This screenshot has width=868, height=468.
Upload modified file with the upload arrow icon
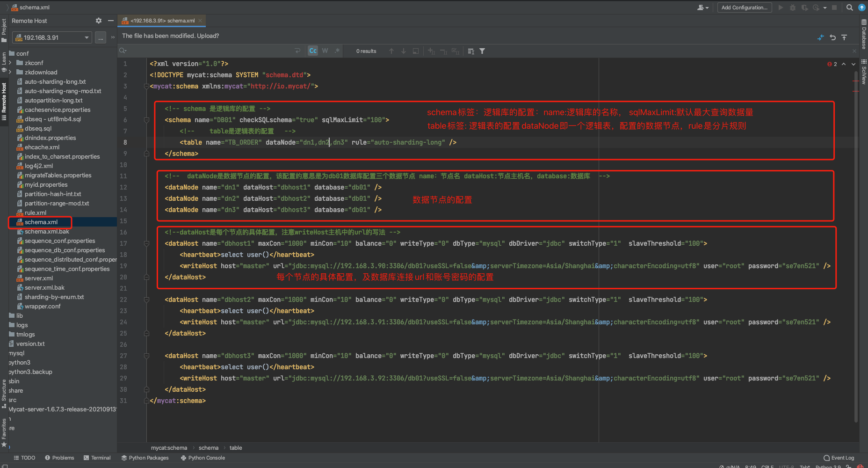pos(844,37)
